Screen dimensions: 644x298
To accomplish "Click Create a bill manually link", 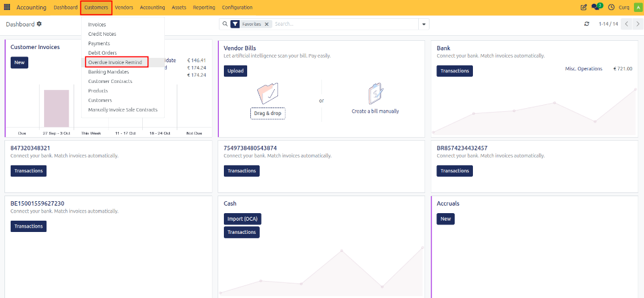I will click(x=375, y=111).
